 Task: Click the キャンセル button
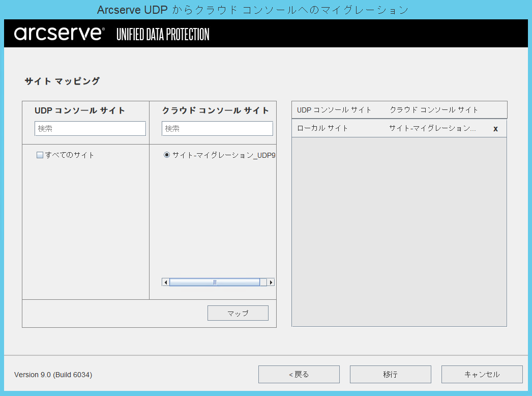click(482, 374)
